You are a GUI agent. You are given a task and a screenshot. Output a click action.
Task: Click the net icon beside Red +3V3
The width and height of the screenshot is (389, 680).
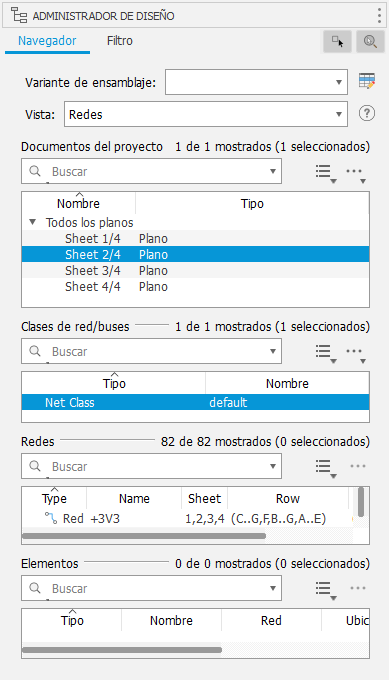click(51, 518)
